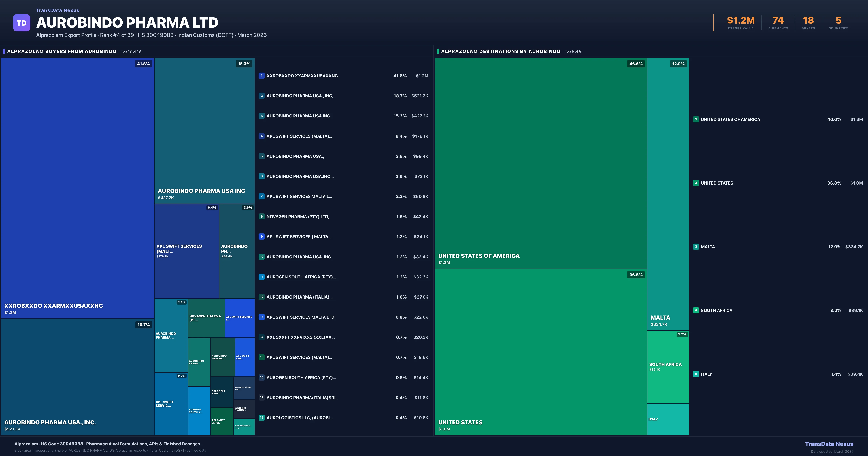Toggle the 12.0% badge on the Malta block
The height and width of the screenshot is (456, 868).
click(678, 63)
